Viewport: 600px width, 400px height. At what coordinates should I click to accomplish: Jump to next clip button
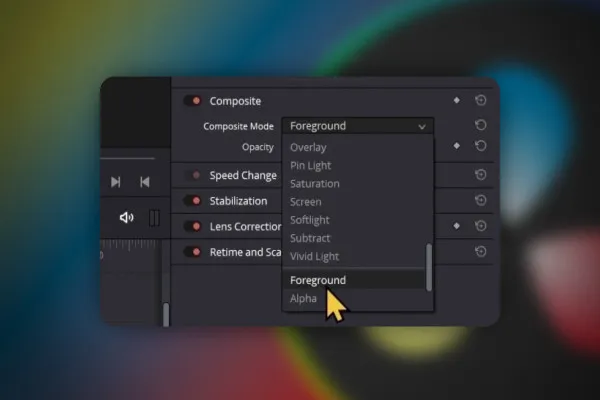coord(116,182)
